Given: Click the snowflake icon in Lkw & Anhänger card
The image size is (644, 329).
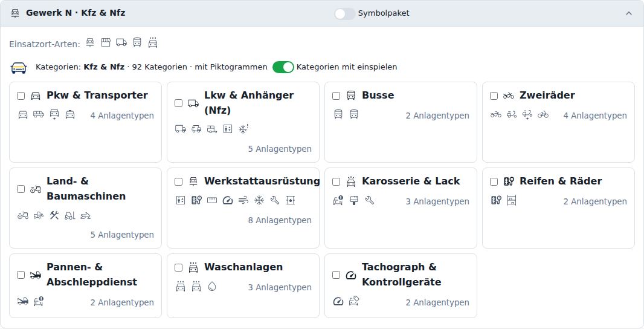Looking at the screenshot, I should pyautogui.click(x=243, y=129).
